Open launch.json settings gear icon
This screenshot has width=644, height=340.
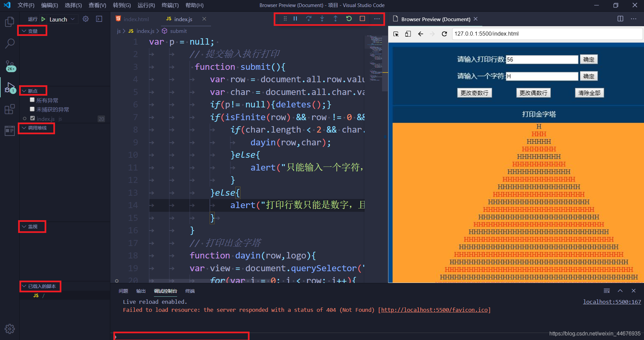86,19
